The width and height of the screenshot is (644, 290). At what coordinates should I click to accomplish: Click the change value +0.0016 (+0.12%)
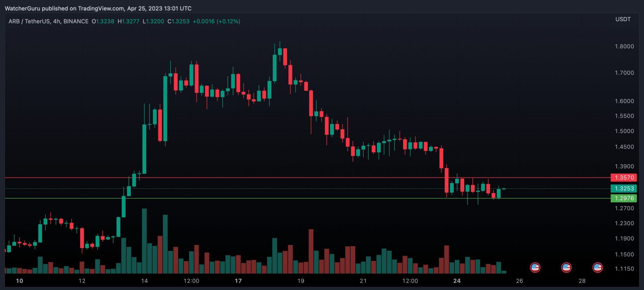click(x=217, y=21)
